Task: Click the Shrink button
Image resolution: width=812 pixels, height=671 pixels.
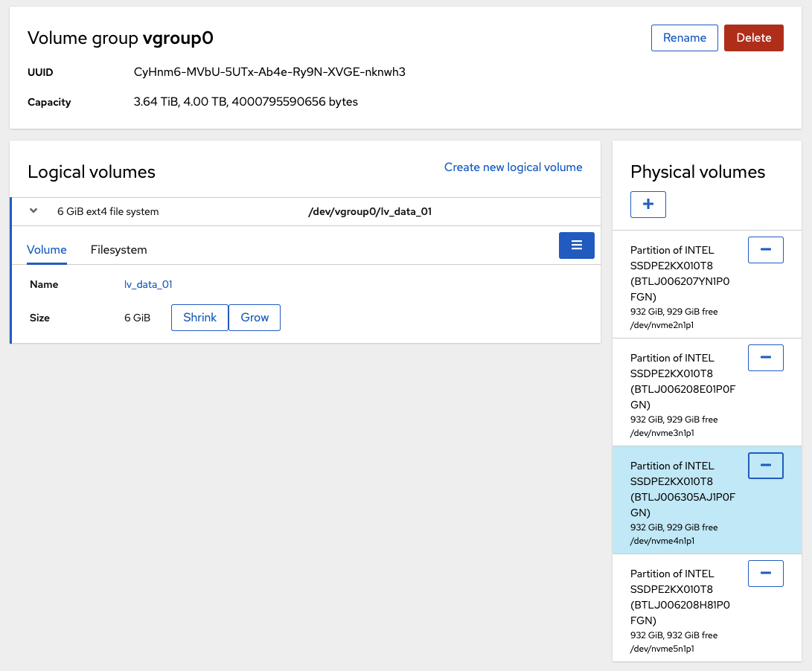Action: (199, 318)
